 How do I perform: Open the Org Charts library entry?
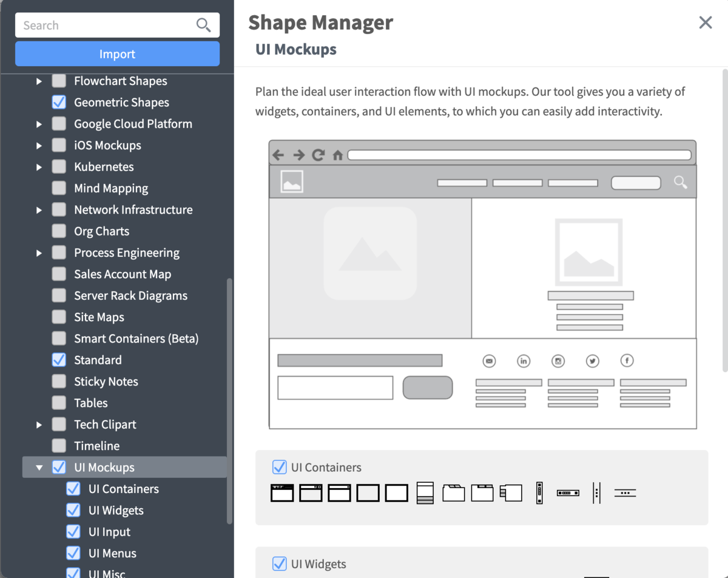coord(101,231)
